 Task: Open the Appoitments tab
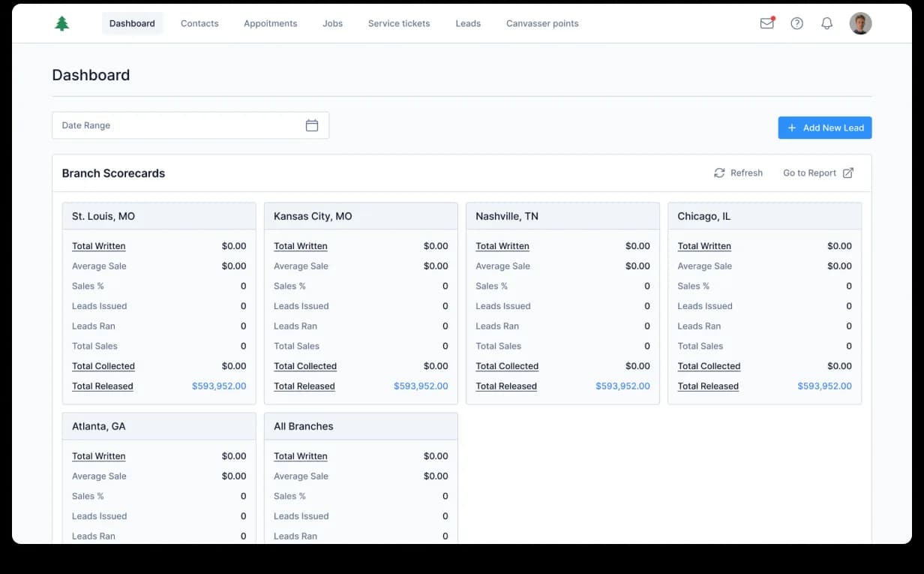[x=270, y=23]
